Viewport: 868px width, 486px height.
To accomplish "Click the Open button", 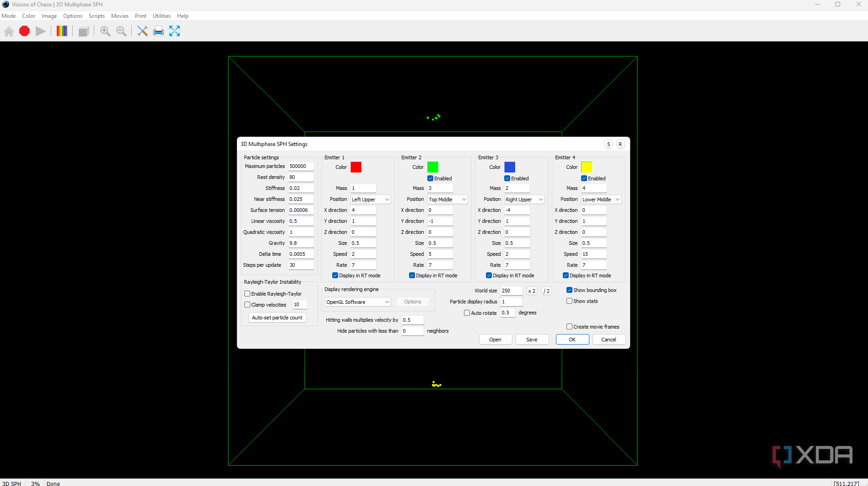I will point(495,340).
